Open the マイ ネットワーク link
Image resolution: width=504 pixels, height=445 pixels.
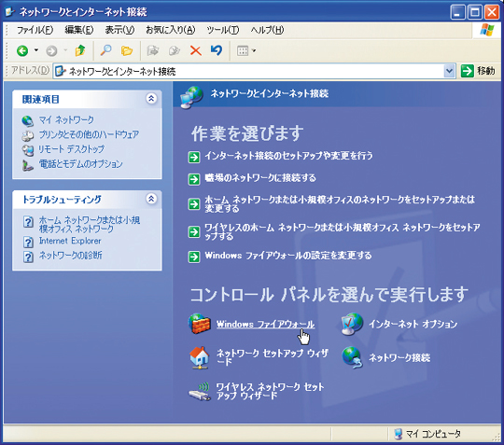tap(66, 120)
